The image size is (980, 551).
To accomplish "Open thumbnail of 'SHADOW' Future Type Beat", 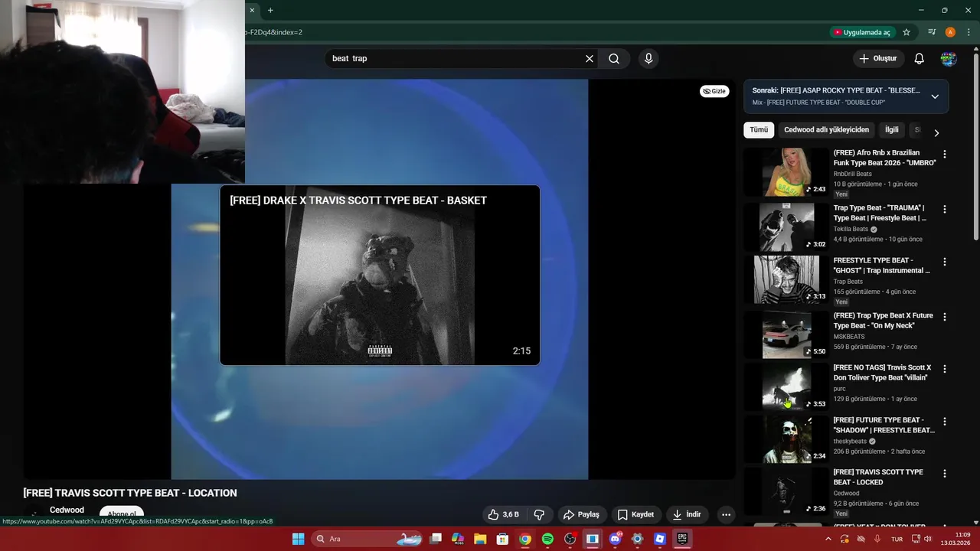I will coord(786,439).
